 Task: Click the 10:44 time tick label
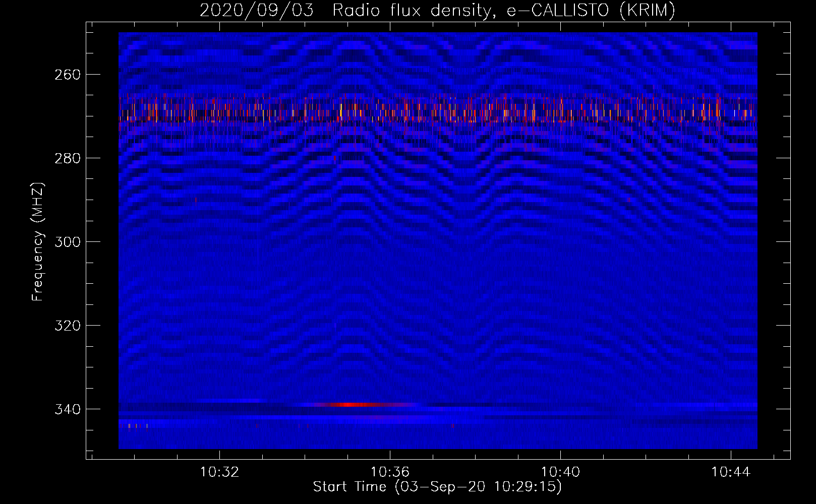[731, 472]
